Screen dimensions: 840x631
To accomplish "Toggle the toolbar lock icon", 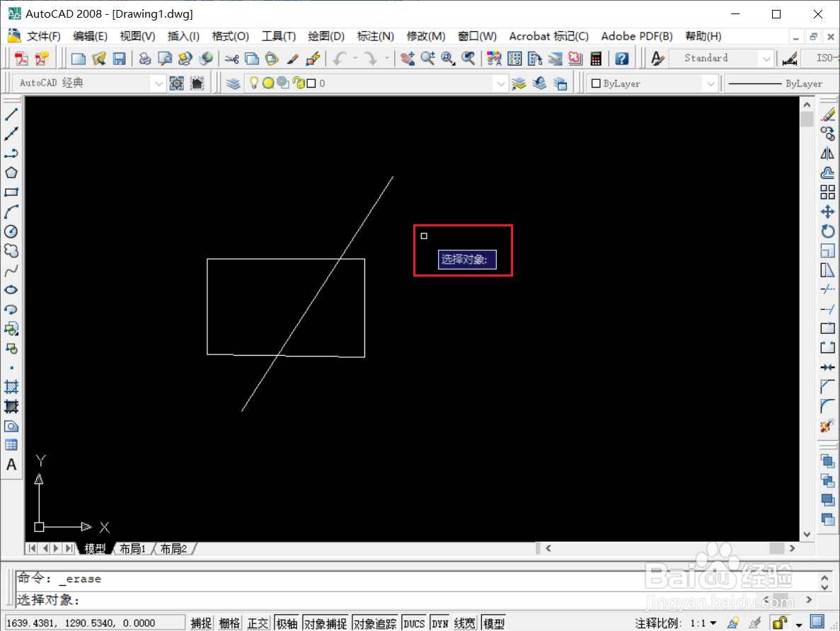I will point(779,623).
